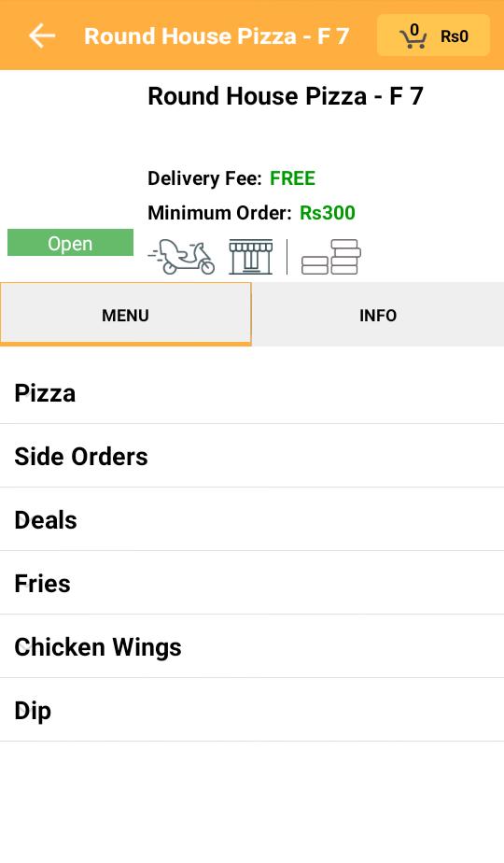The height and width of the screenshot is (863, 504).
Task: Open the Dip category
Action: coord(252,710)
